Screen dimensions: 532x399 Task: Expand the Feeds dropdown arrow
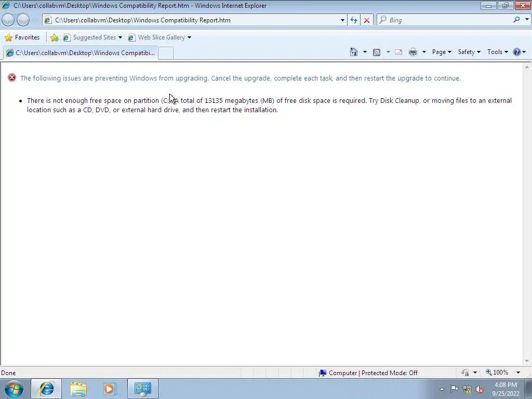388,52
